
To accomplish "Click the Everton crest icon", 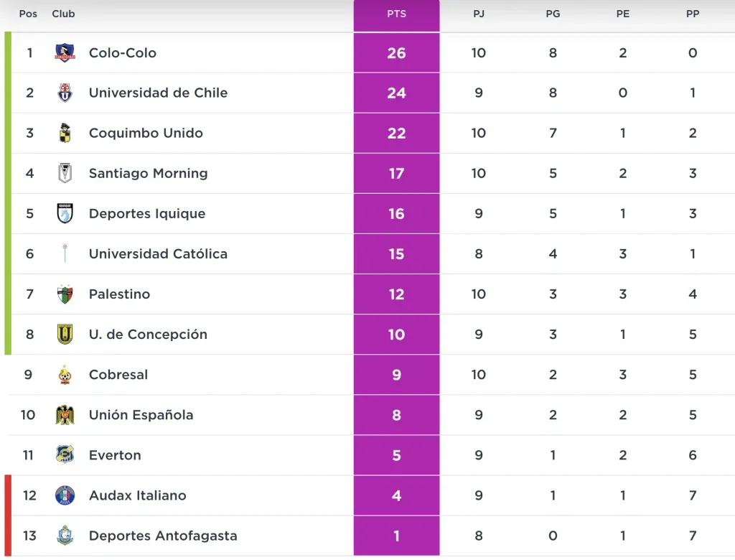I will point(65,455).
